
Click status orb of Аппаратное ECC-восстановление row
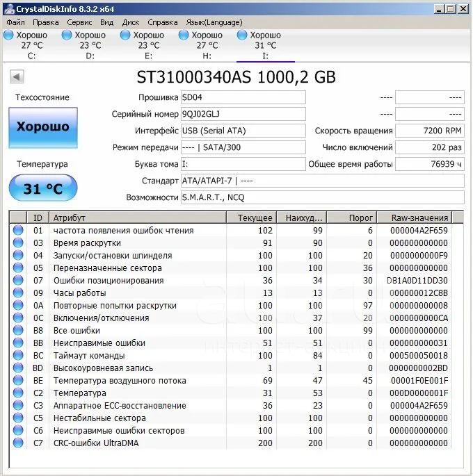coord(18,405)
